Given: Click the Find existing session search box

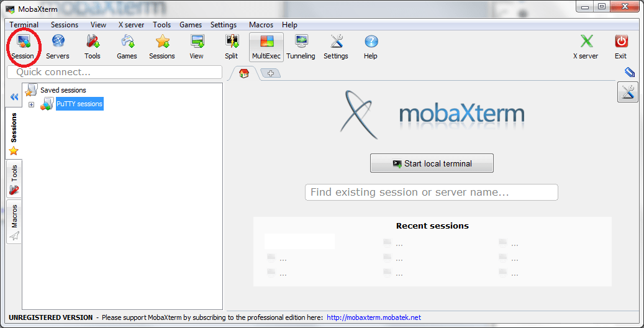Looking at the screenshot, I should coord(431,193).
